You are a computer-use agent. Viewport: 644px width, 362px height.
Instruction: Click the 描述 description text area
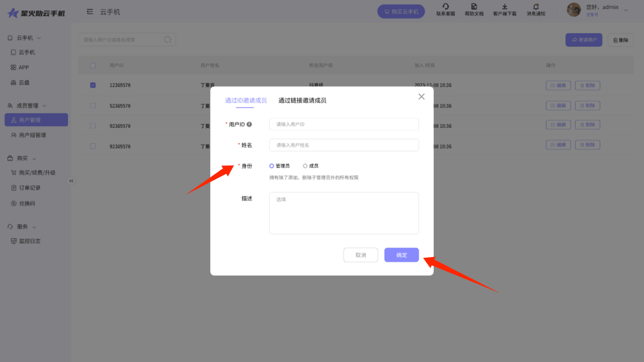tap(344, 213)
